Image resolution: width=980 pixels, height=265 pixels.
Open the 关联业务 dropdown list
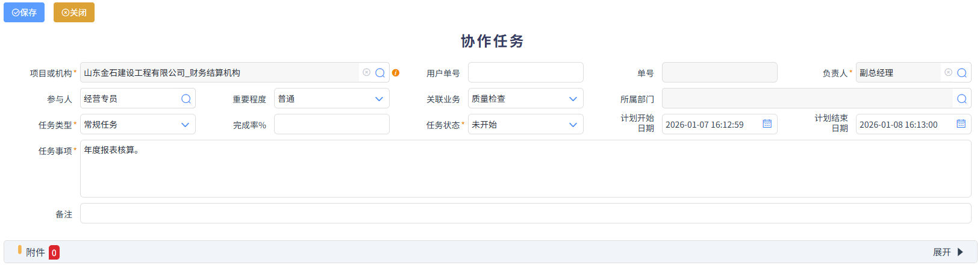(x=573, y=99)
